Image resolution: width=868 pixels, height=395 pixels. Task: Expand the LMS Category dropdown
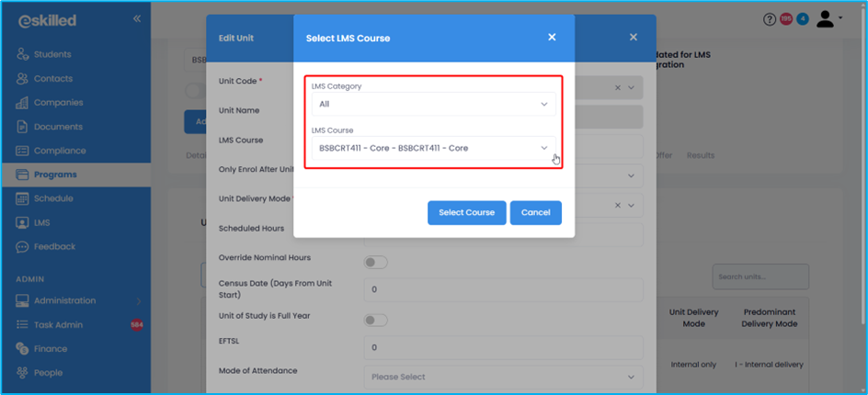coord(433,104)
